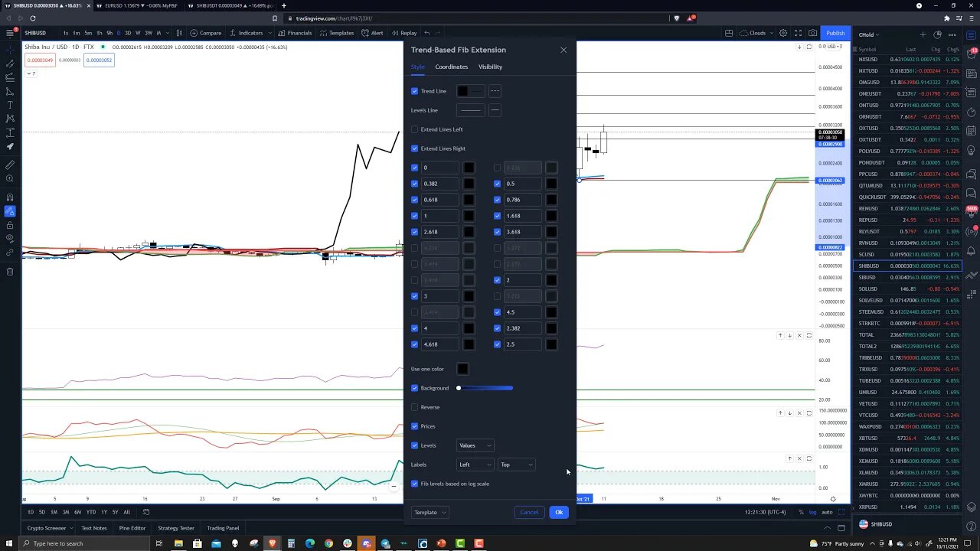Adjust the Background transparency slider

485,388
